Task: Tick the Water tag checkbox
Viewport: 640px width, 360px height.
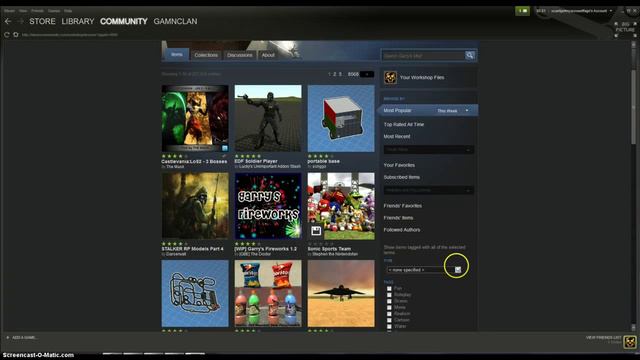Action: (x=389, y=326)
